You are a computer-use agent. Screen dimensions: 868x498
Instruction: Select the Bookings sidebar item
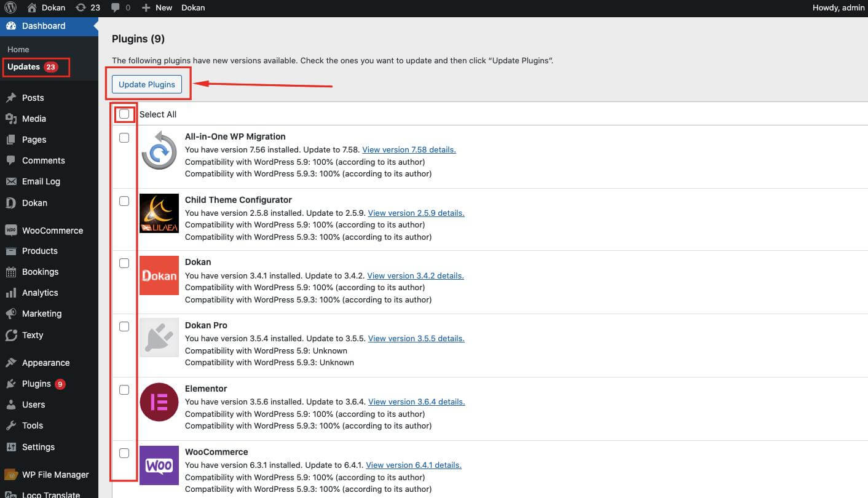[40, 272]
